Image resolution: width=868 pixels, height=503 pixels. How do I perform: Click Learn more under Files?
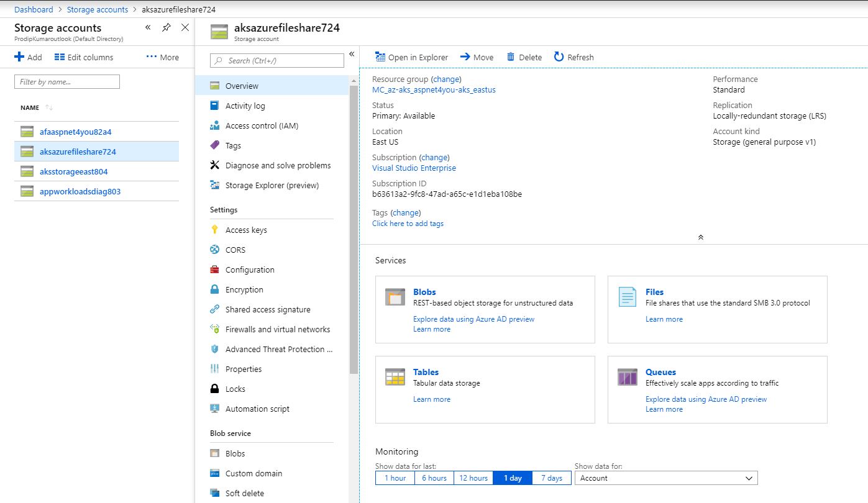coord(664,319)
